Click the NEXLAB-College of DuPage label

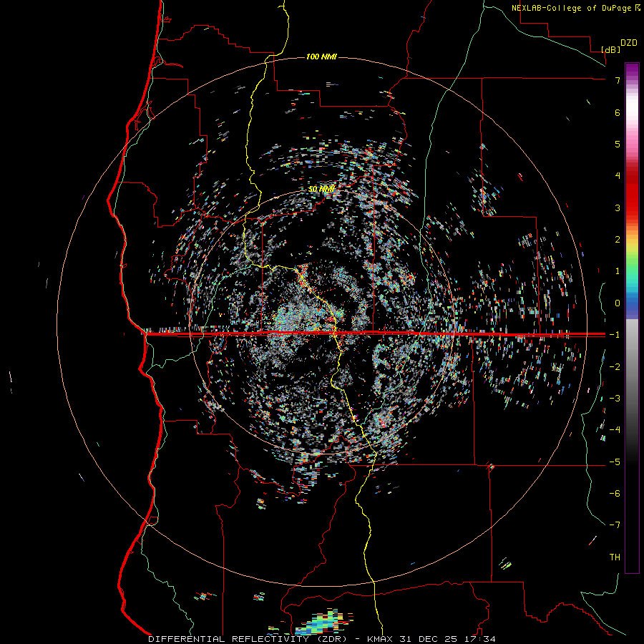pyautogui.click(x=576, y=8)
